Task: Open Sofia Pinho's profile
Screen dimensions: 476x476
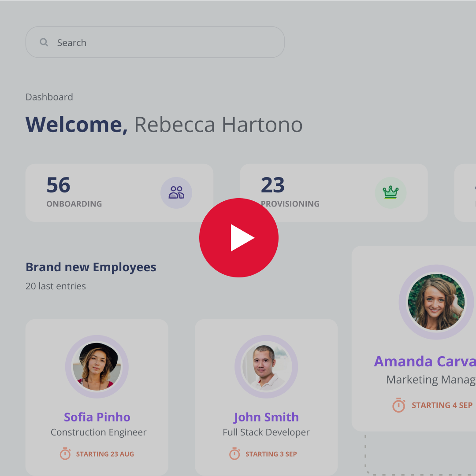Action: tap(97, 417)
